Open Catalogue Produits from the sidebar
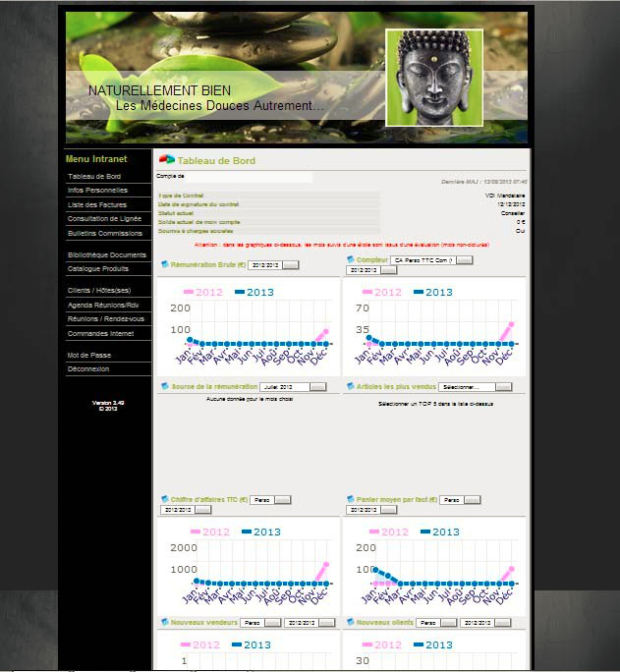This screenshot has width=620, height=672. 98,268
